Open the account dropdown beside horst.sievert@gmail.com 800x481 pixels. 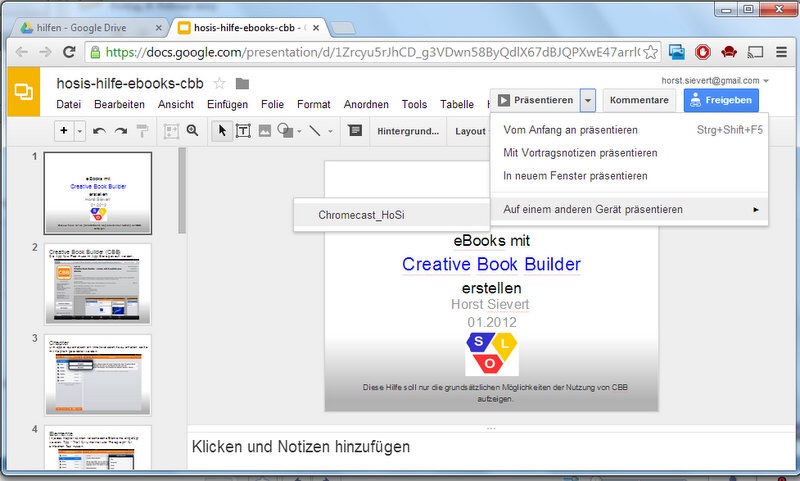tap(766, 80)
